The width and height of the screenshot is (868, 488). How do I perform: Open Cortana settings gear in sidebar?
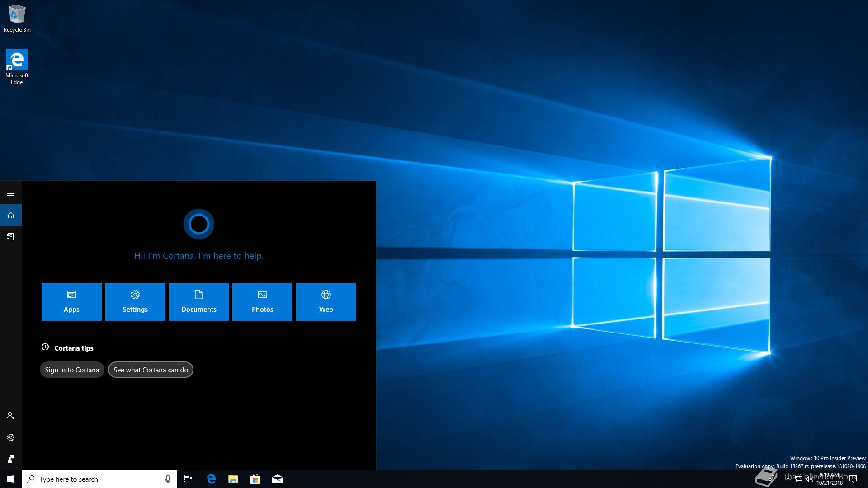click(11, 437)
